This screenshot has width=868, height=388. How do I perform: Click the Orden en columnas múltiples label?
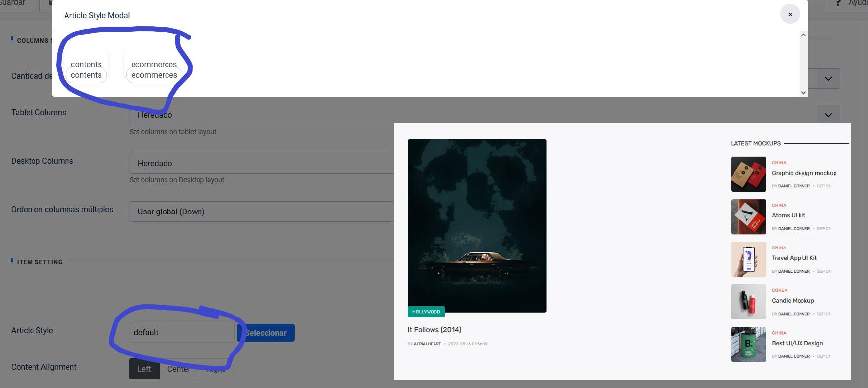tap(62, 209)
